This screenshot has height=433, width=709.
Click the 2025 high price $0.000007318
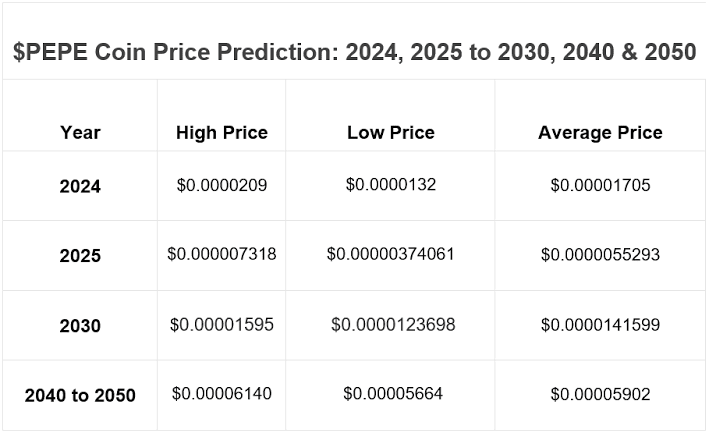221,254
